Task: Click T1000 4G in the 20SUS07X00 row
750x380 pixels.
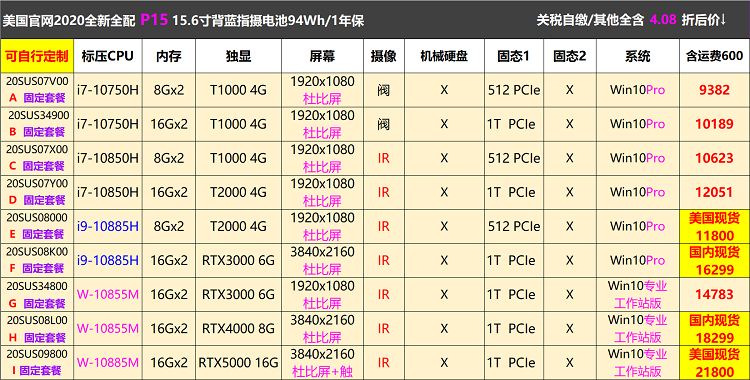Action: pyautogui.click(x=239, y=158)
